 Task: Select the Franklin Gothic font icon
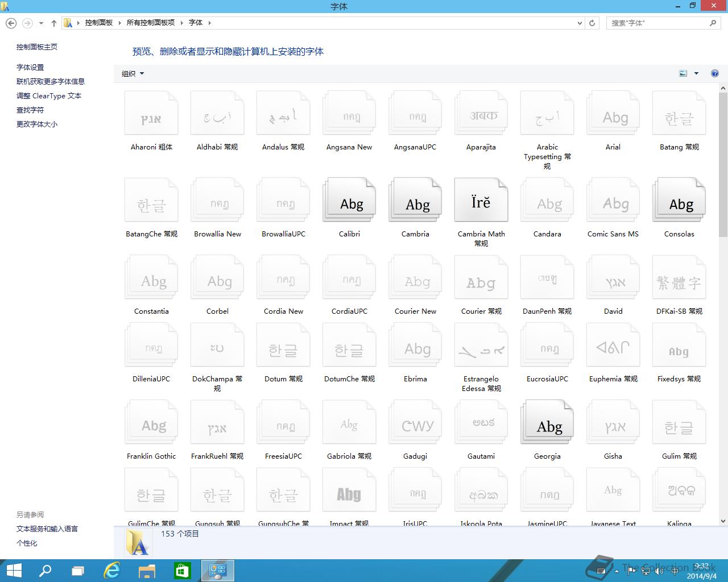point(151,422)
